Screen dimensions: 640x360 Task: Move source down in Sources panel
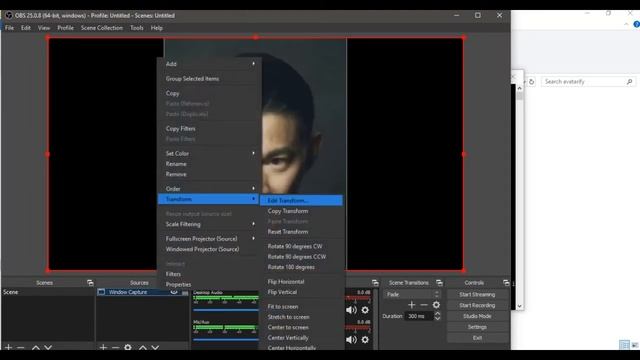[155, 348]
